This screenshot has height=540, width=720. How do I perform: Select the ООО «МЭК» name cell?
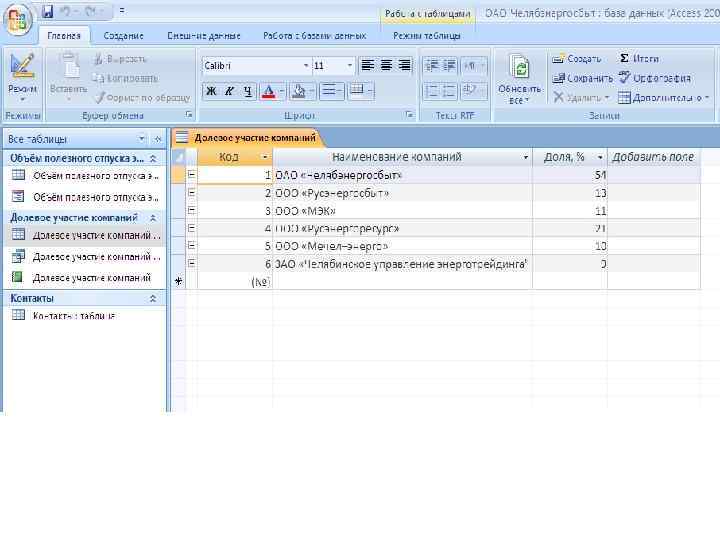402,211
